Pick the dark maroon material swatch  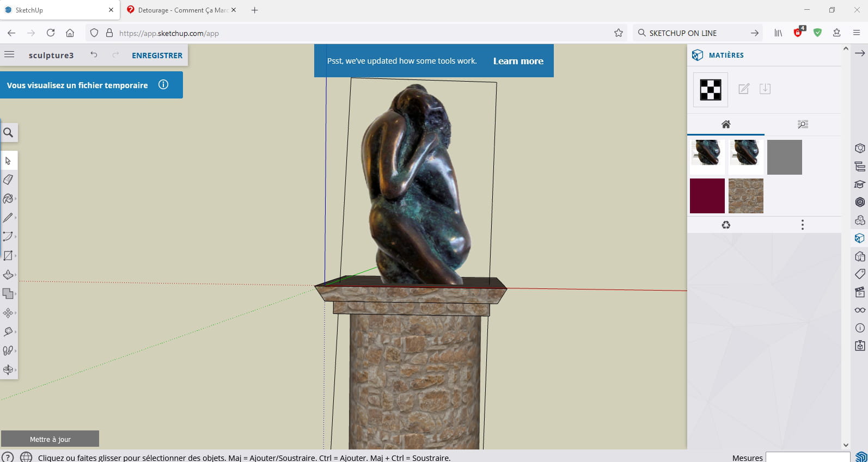click(x=707, y=196)
